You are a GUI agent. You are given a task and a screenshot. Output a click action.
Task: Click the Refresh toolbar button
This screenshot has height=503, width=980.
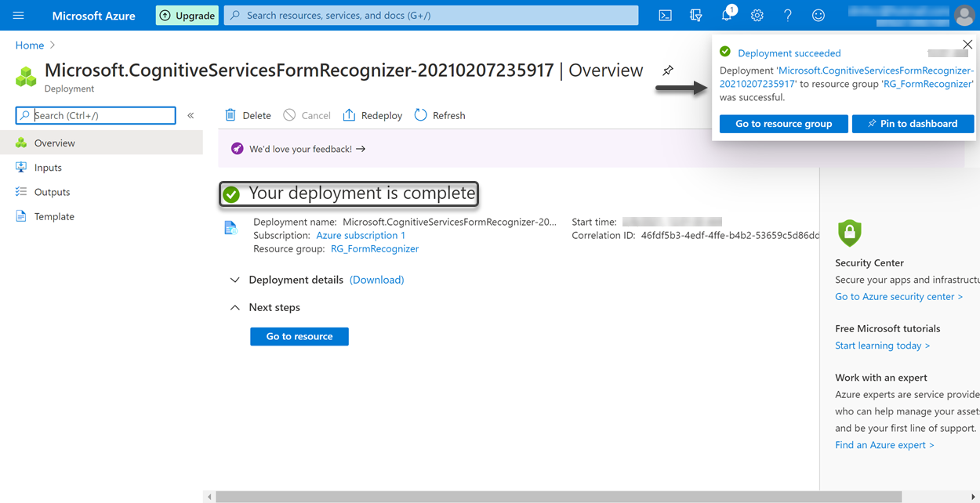[x=440, y=115]
